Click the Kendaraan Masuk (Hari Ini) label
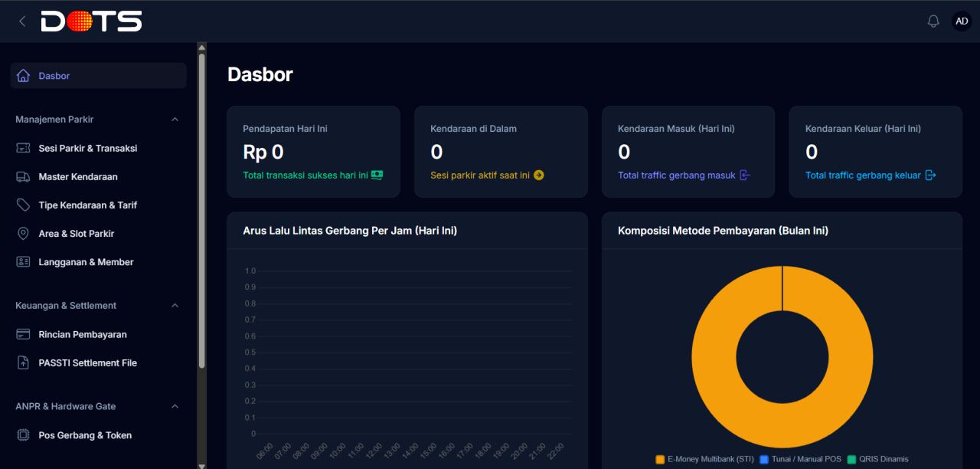 tap(676, 129)
